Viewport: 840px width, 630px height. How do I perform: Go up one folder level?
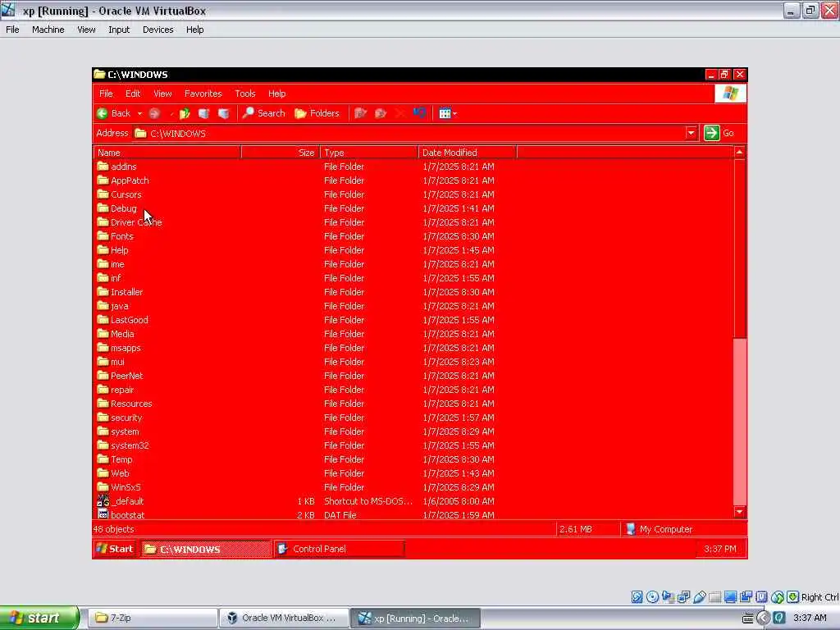point(185,113)
